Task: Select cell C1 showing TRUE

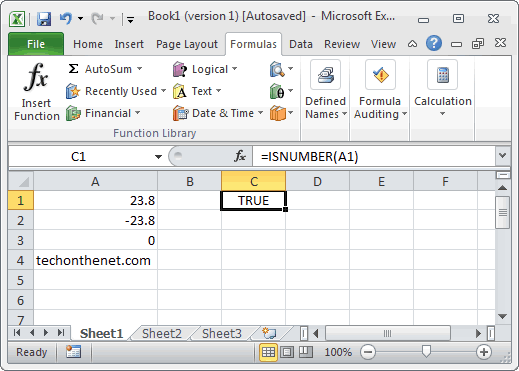Action: tap(253, 200)
